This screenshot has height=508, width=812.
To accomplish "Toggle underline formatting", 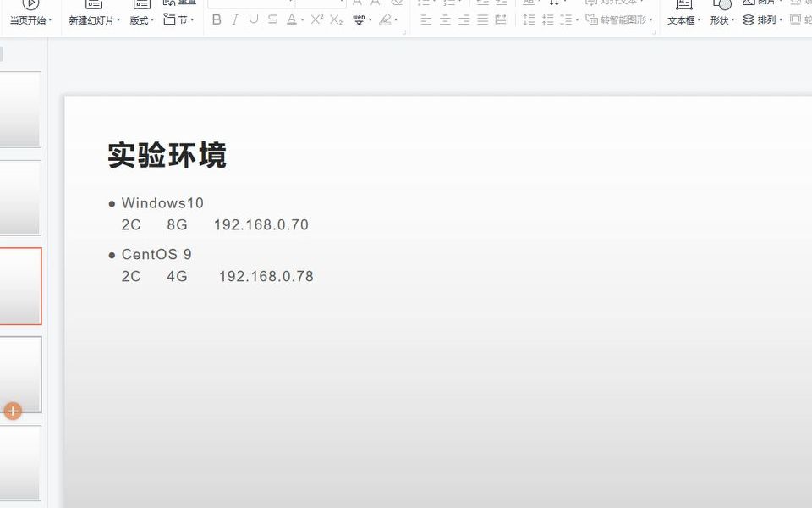I will 252,19.
